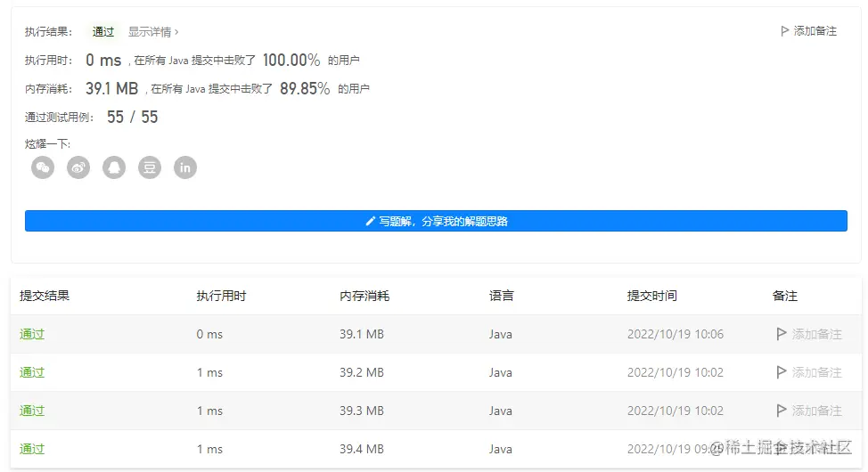Share result via Weibo icon

coord(78,167)
